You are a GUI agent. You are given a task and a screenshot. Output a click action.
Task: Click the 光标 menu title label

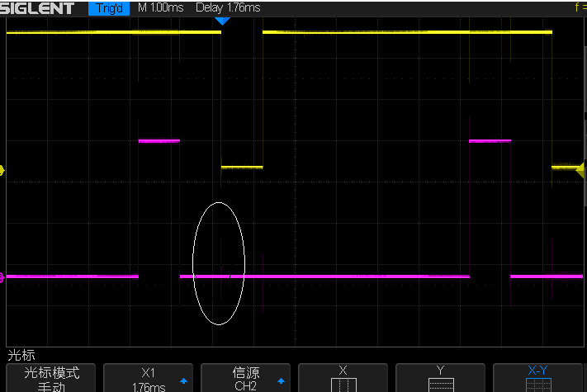pos(21,355)
